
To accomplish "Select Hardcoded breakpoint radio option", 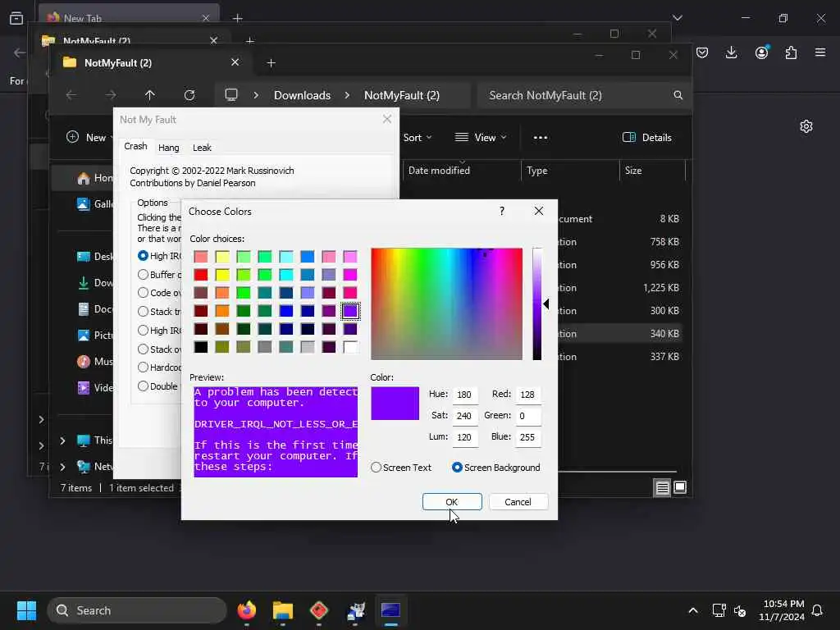I will (143, 367).
